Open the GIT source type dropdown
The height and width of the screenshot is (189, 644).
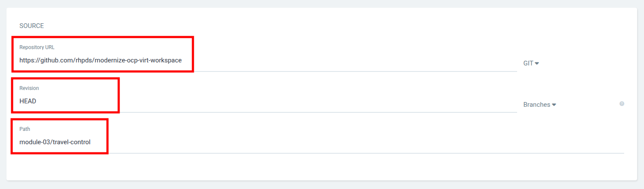tap(531, 63)
